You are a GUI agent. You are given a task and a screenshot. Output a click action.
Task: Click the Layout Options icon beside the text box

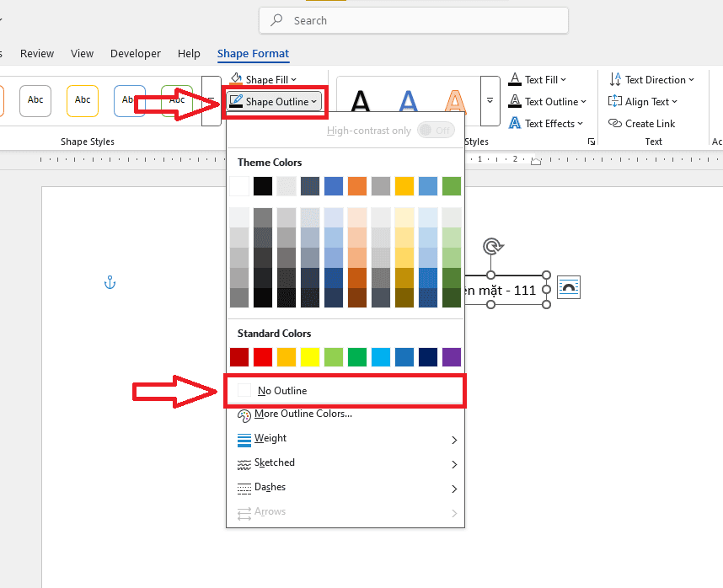[x=570, y=288]
